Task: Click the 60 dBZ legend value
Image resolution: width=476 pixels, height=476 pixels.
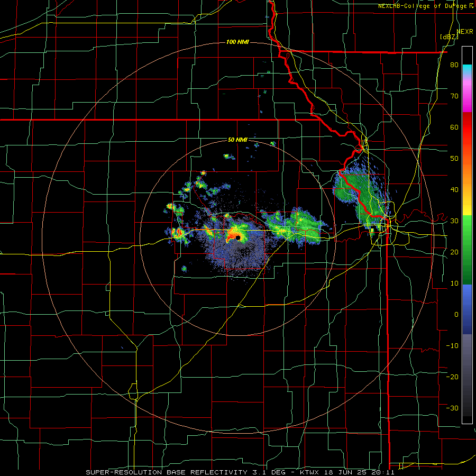Action: click(x=454, y=127)
